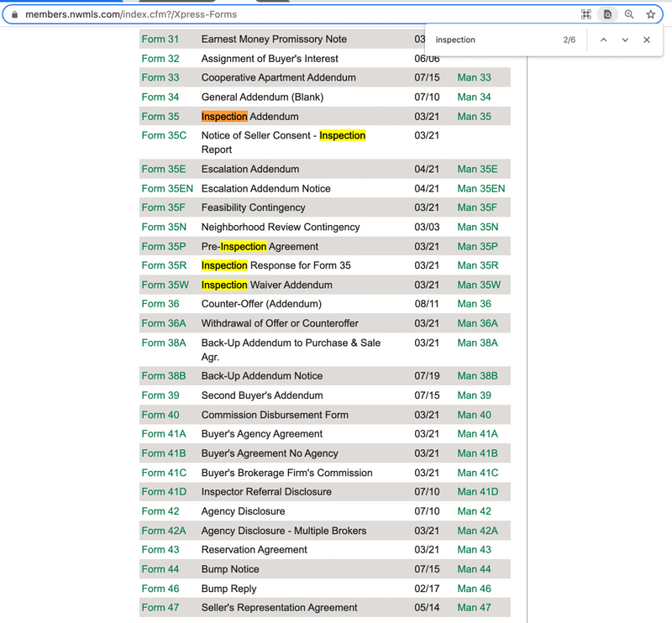
Task: Go to previous find result
Action: pos(603,40)
